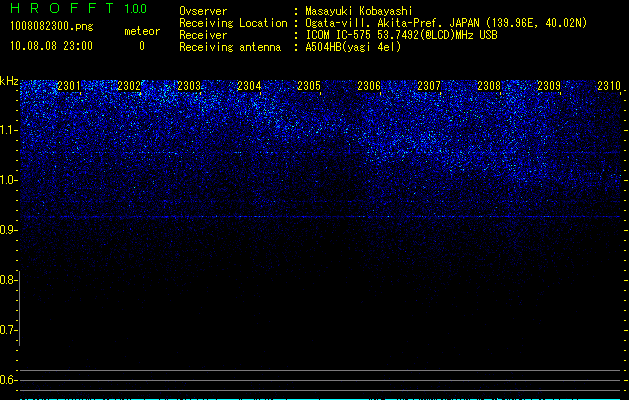
Task: Click the 0.7 kHz axis label
Action: [x=8, y=330]
